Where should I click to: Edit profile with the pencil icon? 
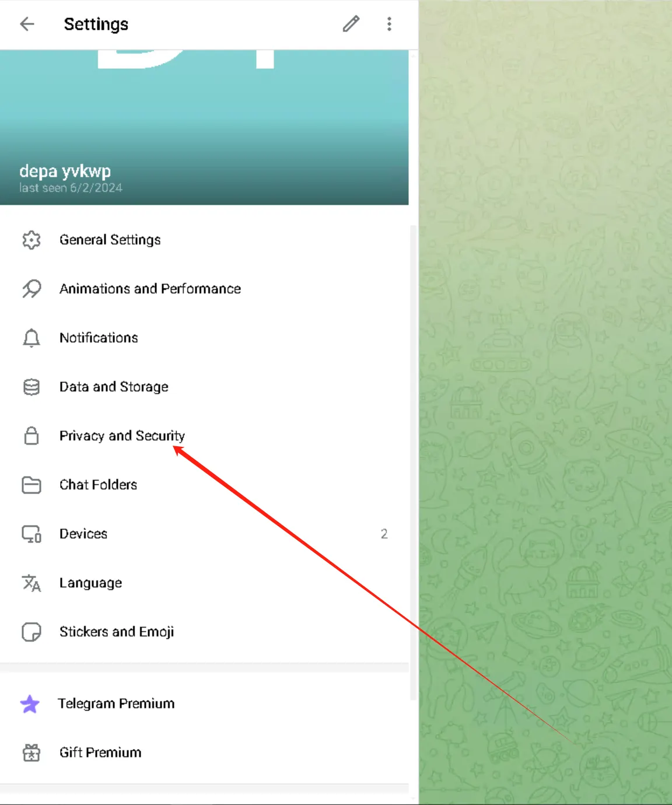click(x=351, y=24)
